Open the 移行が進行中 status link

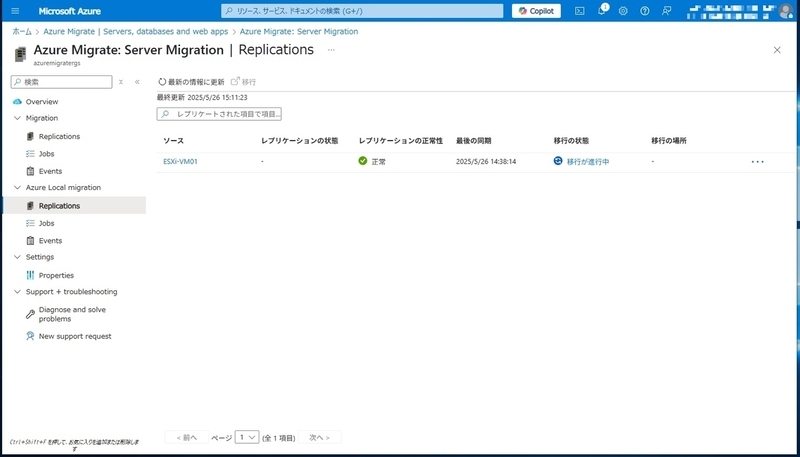click(x=588, y=162)
